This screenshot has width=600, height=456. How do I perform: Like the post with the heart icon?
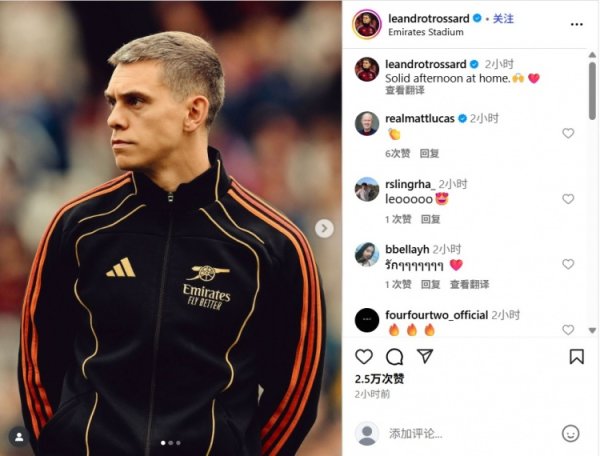pyautogui.click(x=364, y=357)
